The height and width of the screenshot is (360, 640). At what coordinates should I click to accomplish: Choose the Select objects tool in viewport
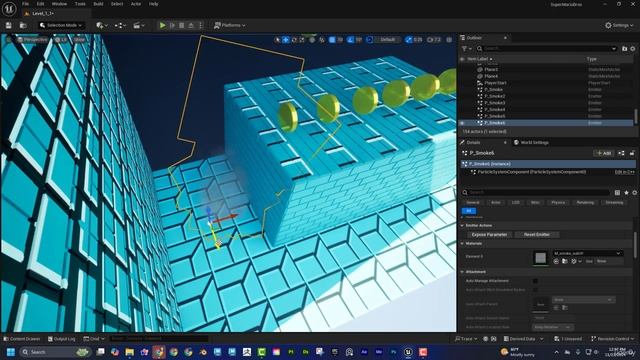278,40
